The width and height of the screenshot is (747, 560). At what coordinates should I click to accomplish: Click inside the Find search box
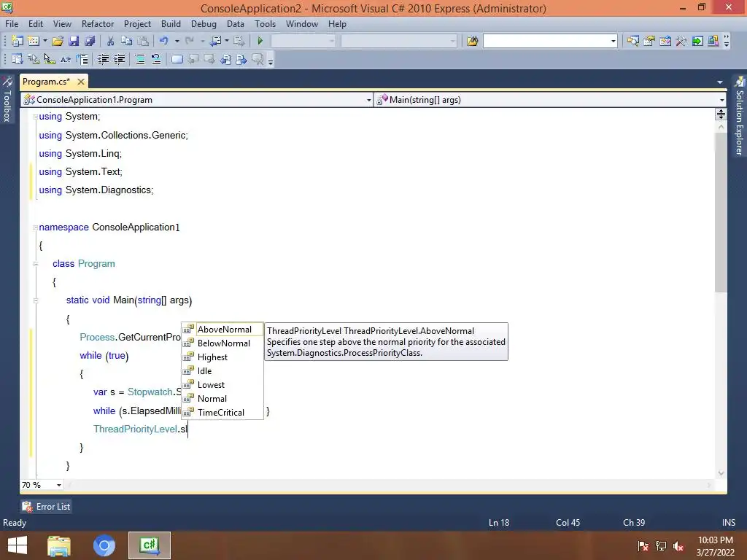point(546,41)
